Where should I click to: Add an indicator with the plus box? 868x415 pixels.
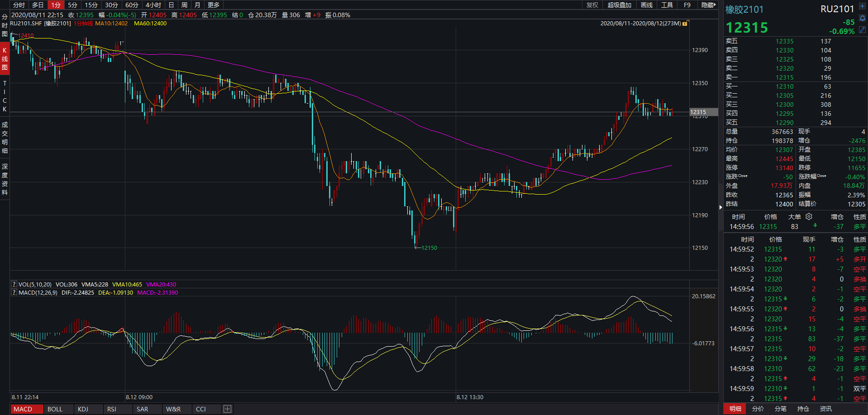coord(227,409)
